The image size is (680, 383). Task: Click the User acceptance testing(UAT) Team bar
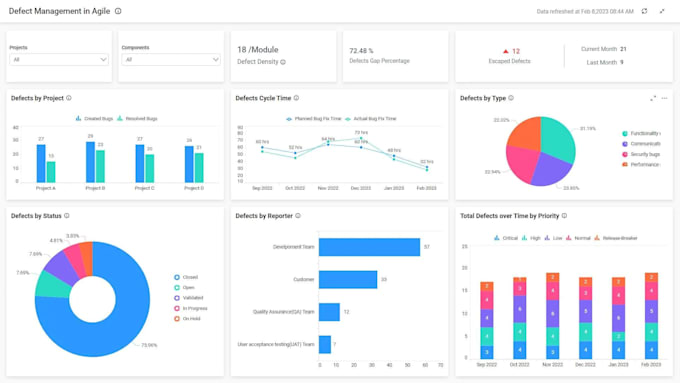pos(325,344)
